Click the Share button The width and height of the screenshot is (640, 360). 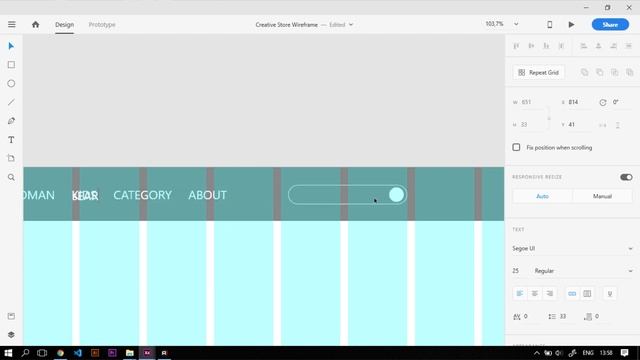pyautogui.click(x=610, y=24)
